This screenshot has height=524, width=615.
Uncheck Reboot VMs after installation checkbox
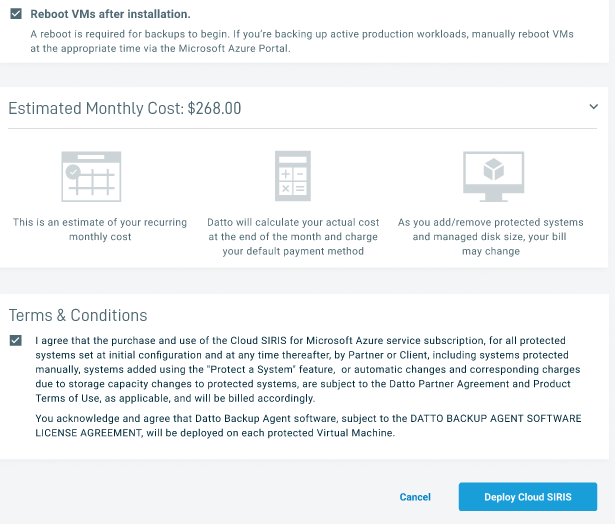pyautogui.click(x=15, y=14)
